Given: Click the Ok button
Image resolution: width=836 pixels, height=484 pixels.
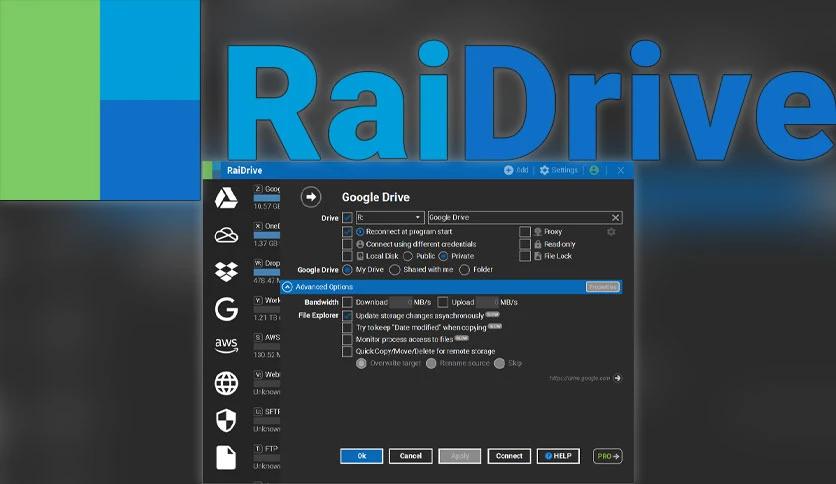Looking at the screenshot, I should pos(361,456).
